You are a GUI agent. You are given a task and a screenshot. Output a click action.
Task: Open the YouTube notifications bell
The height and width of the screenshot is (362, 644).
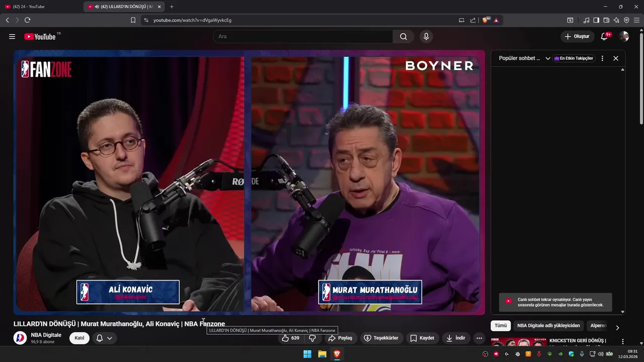pyautogui.click(x=605, y=37)
